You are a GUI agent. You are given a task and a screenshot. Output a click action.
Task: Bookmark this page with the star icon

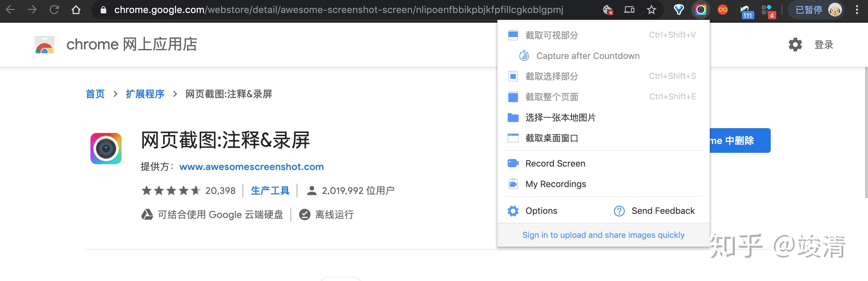point(651,10)
